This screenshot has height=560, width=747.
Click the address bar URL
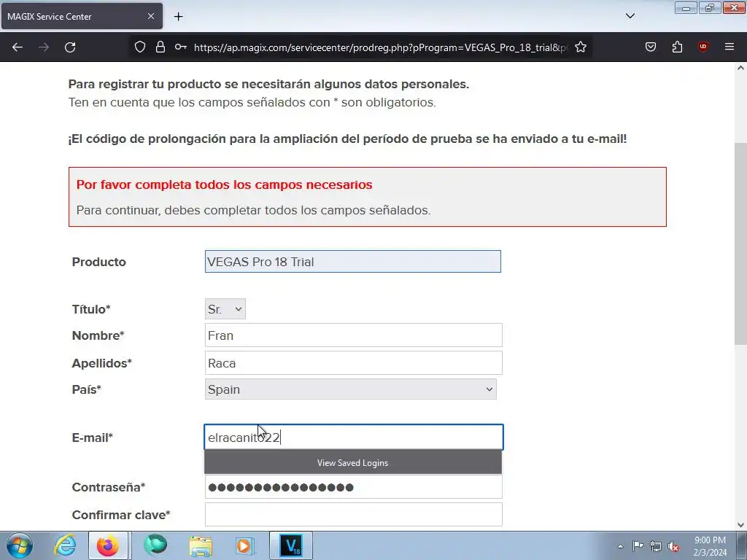pos(380,47)
